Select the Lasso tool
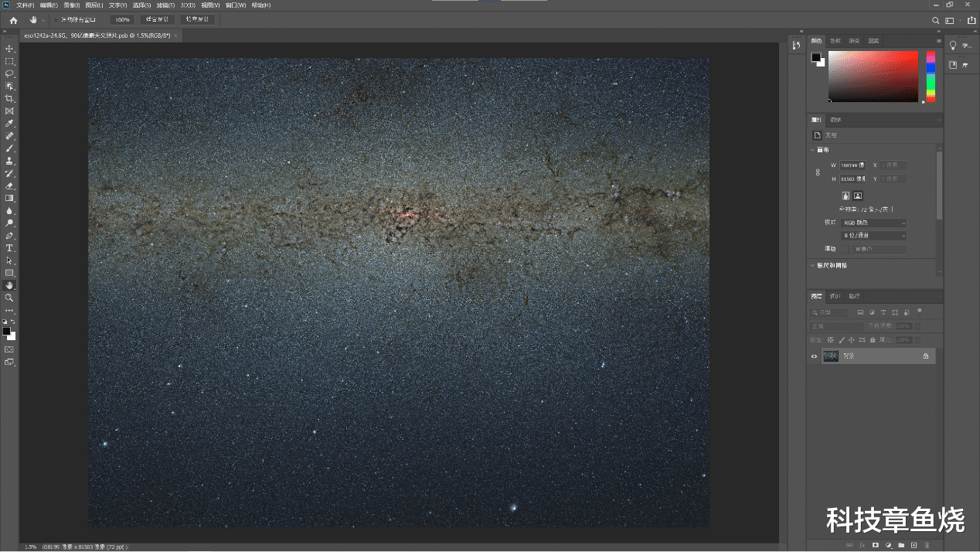The height and width of the screenshot is (552, 980). point(9,73)
